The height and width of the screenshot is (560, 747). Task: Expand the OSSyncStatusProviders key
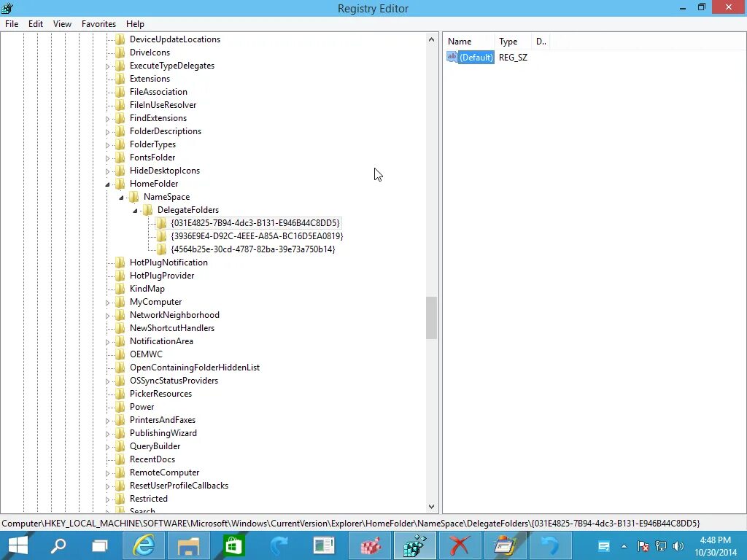click(107, 381)
